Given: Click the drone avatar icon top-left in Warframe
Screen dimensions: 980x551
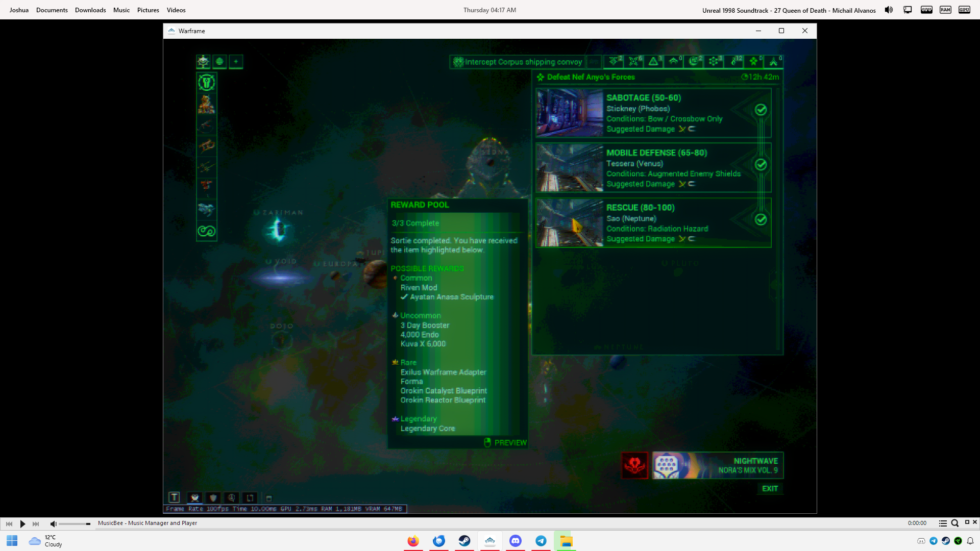Looking at the screenshot, I should pos(203,62).
